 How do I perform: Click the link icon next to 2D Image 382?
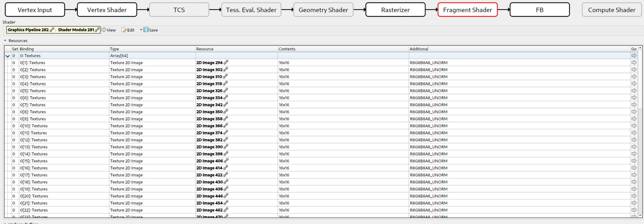tap(226, 139)
